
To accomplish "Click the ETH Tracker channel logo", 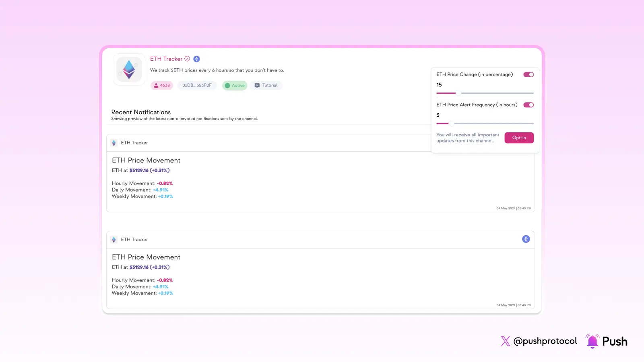I will click(x=128, y=69).
